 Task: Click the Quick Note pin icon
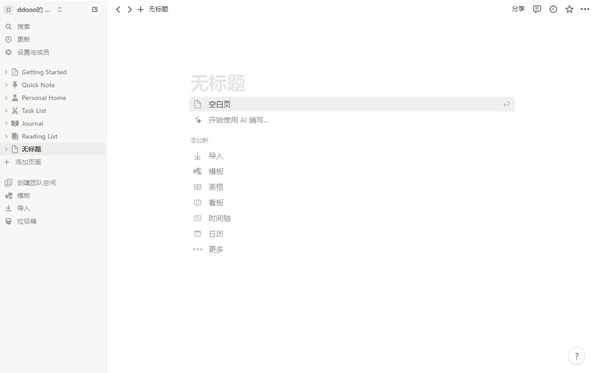coord(15,85)
